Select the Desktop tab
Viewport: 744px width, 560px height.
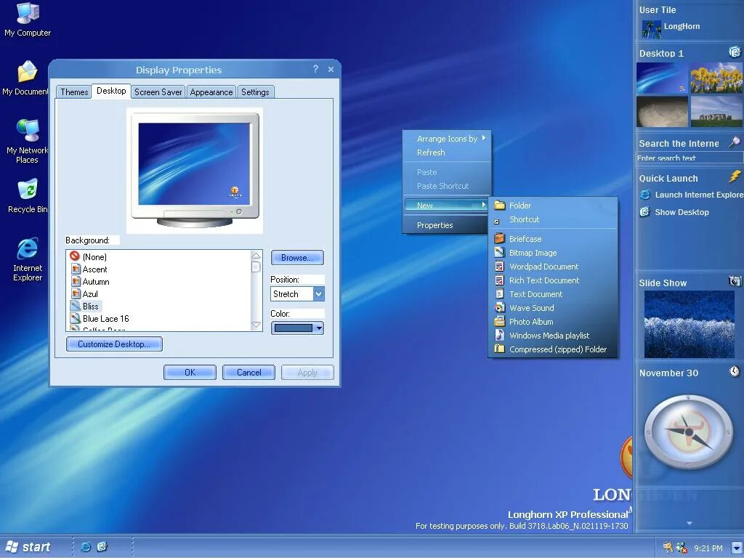[111, 91]
